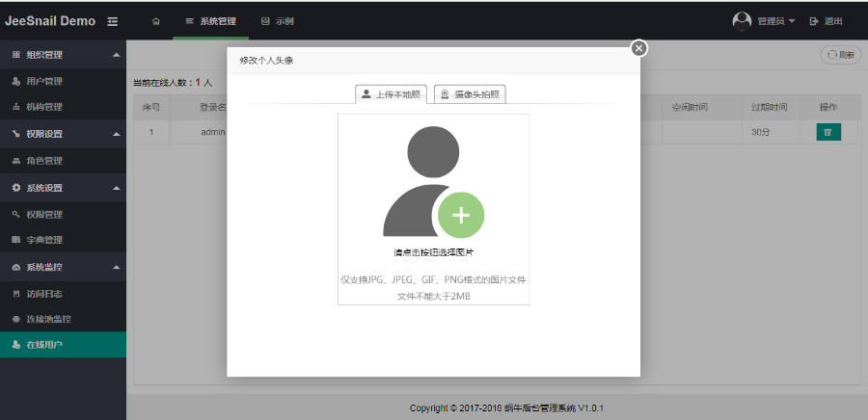
Task: Click the 组织管理 grid icon in sidebar
Action: (16, 55)
